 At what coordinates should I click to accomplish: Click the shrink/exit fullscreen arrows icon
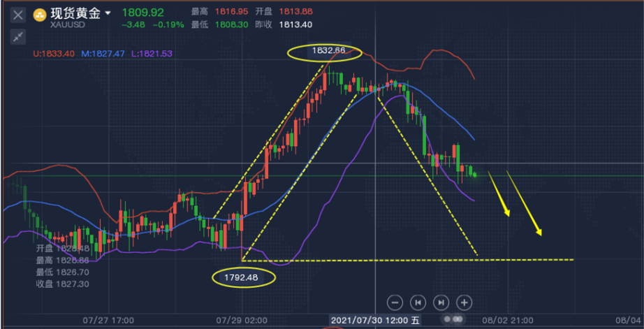tap(18, 36)
